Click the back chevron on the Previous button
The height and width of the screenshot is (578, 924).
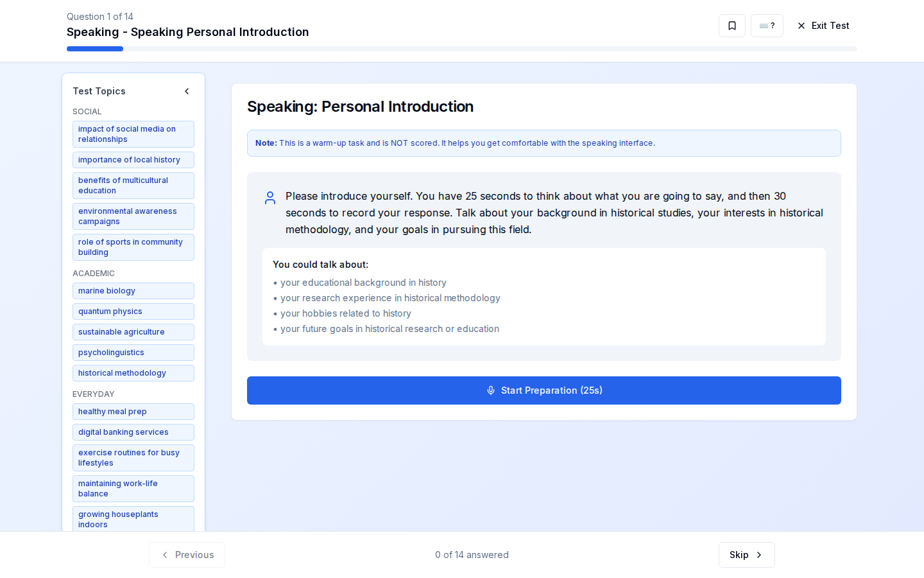[x=165, y=555]
